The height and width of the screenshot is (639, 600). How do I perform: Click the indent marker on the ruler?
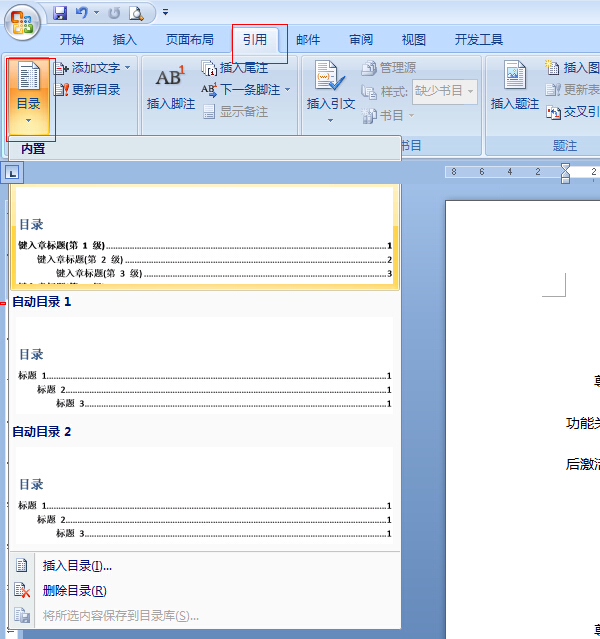point(565,173)
